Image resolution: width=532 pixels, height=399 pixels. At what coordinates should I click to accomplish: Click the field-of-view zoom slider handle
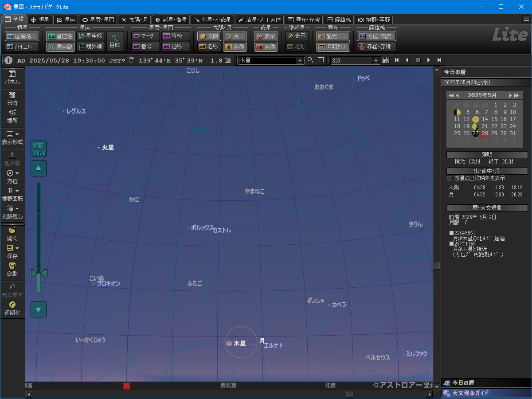(39, 273)
